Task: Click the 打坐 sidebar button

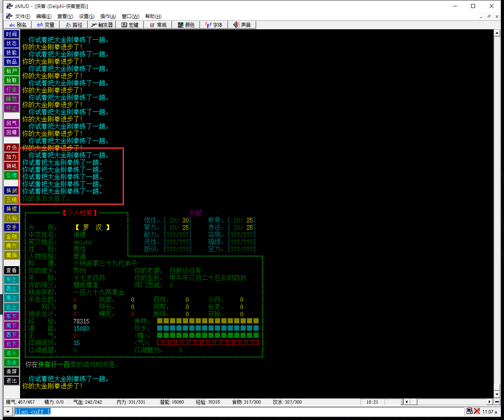Action: coord(12,89)
